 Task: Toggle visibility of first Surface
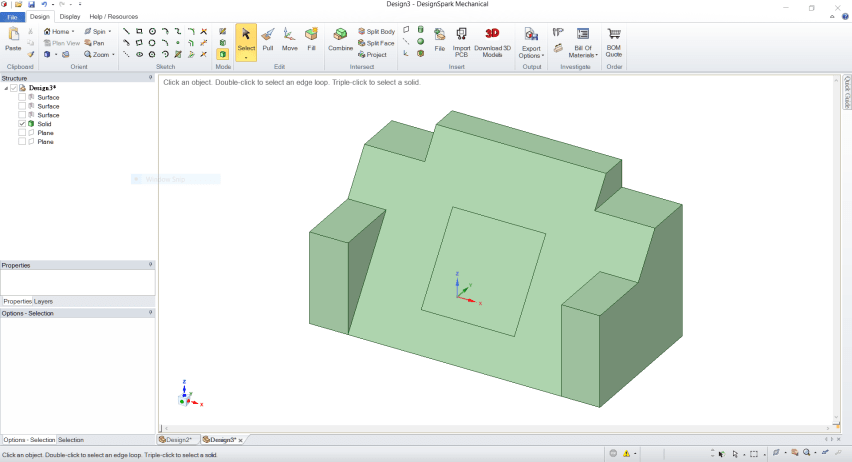(x=22, y=97)
